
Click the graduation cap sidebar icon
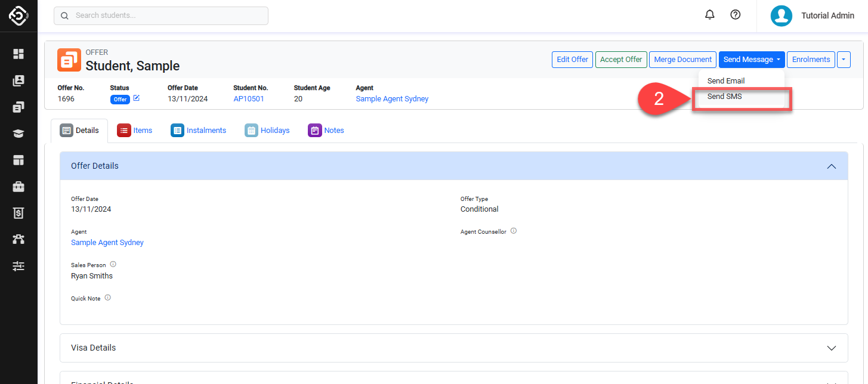(18, 134)
